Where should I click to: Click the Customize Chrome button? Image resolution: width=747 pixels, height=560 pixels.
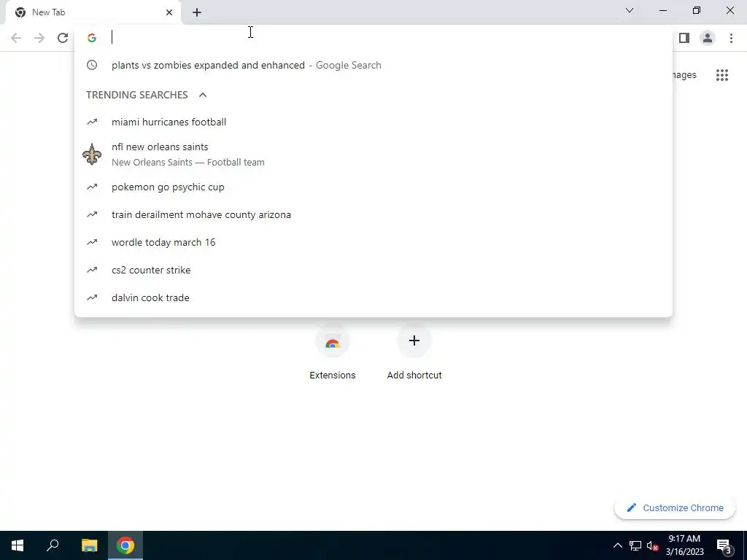pos(675,507)
